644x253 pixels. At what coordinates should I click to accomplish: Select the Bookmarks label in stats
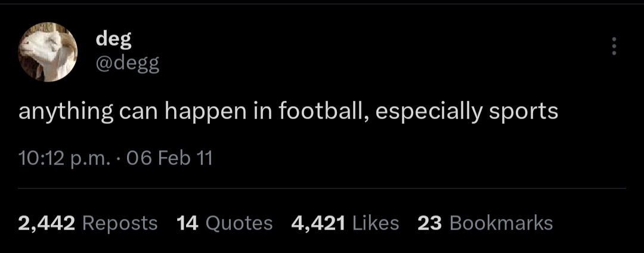(501, 223)
